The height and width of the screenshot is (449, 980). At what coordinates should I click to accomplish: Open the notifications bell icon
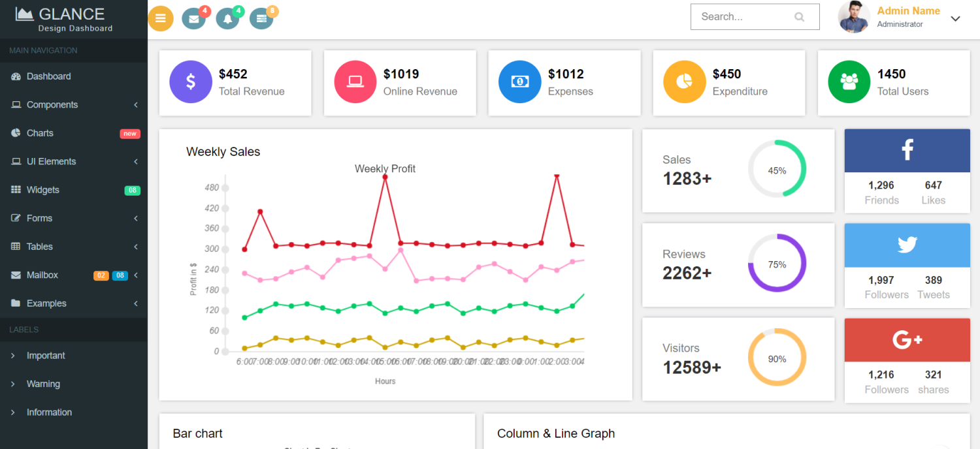(227, 18)
